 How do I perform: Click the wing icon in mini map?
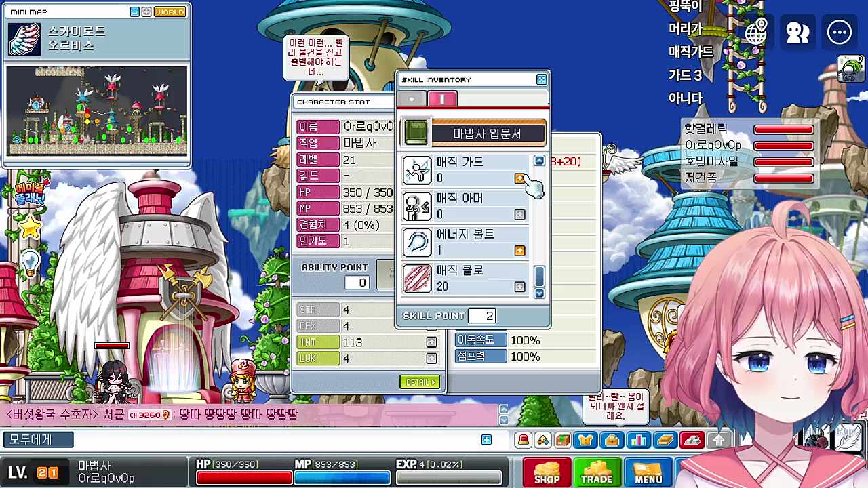24,39
